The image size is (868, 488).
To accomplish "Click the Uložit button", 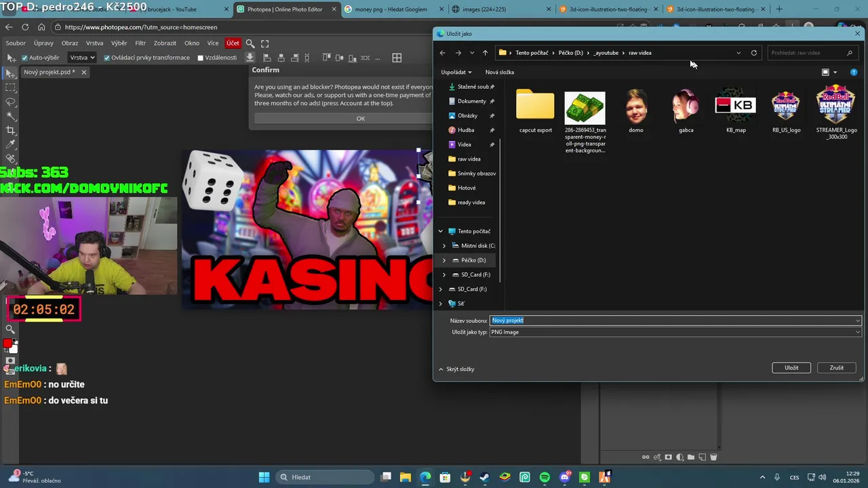I will (791, 367).
